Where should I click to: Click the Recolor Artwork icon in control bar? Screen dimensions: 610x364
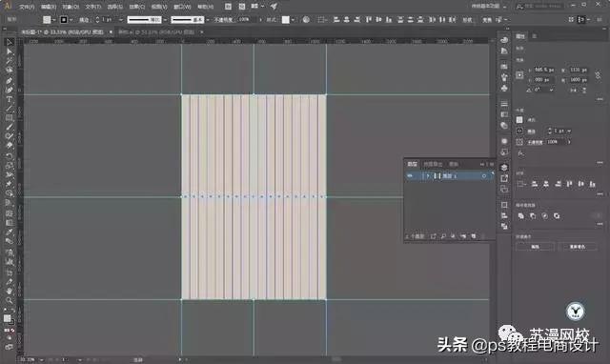tap(306, 19)
